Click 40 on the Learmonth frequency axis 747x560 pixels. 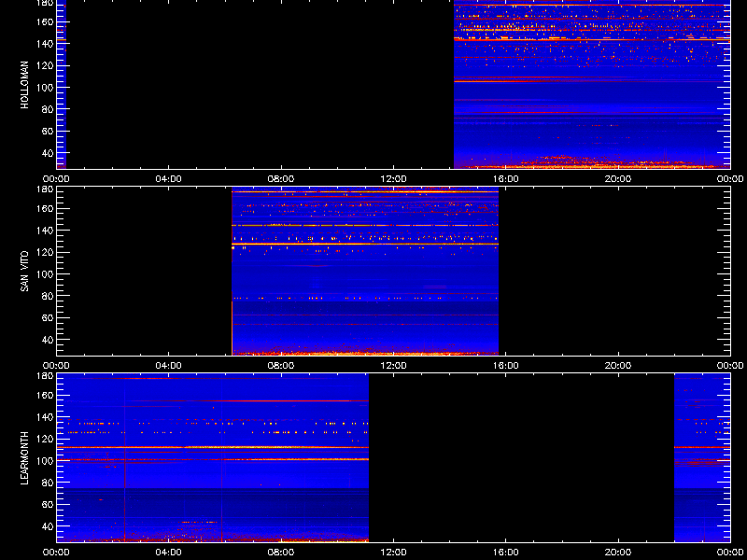(x=49, y=526)
